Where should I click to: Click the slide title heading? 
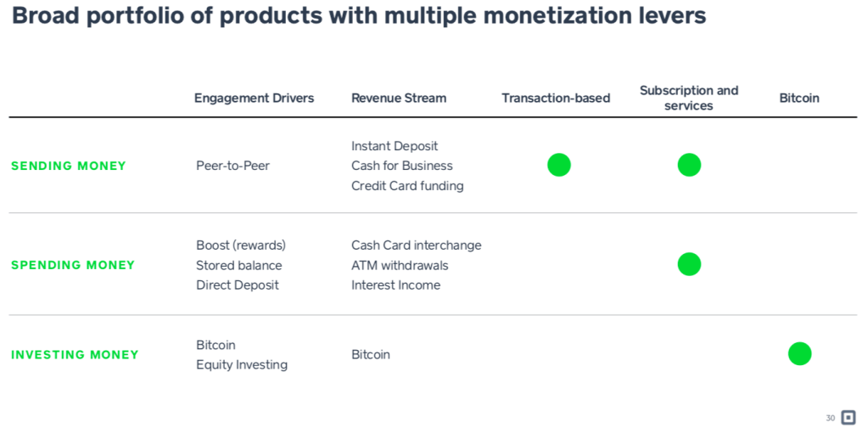point(359,16)
